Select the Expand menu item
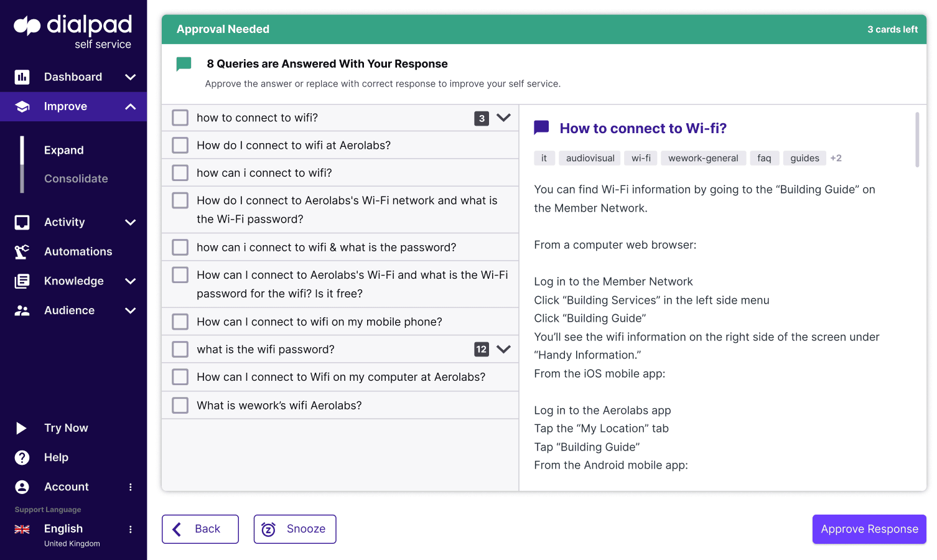Viewport: 937px width, 560px height. point(63,150)
